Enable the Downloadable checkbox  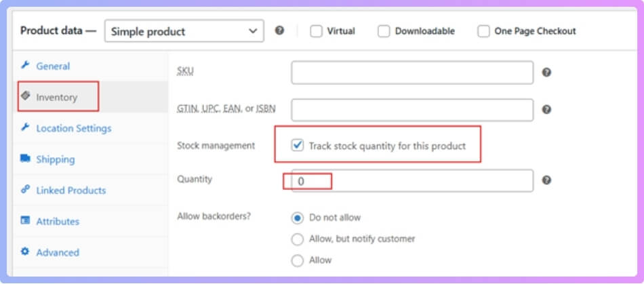tap(384, 31)
